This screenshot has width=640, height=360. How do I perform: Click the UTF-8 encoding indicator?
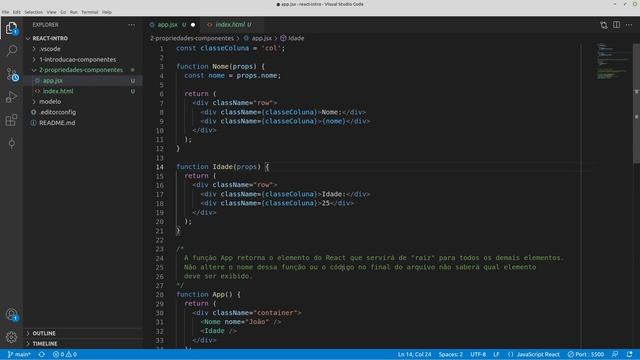478,354
